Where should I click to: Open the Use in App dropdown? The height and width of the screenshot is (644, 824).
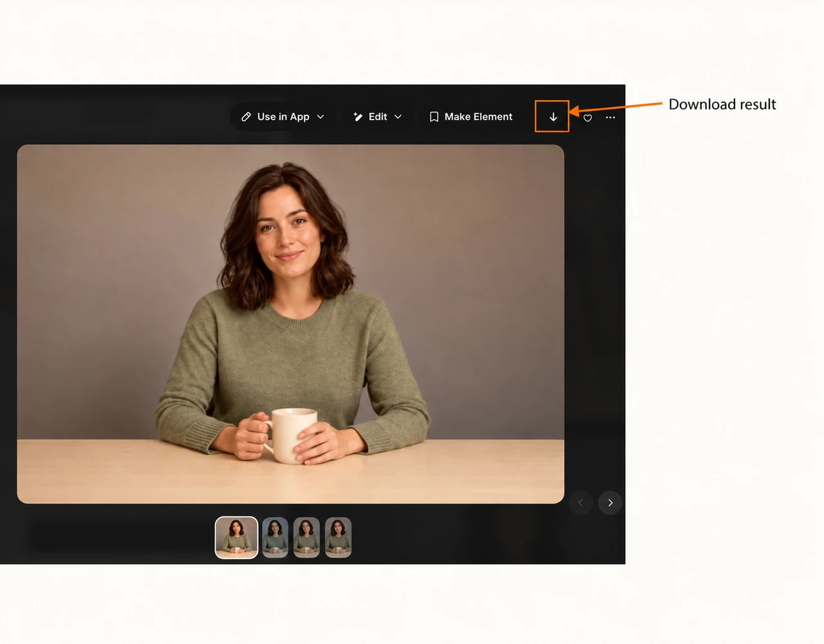point(283,117)
